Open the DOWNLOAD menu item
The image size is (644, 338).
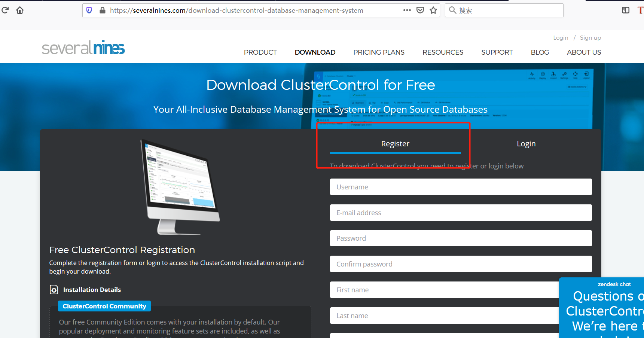click(315, 52)
